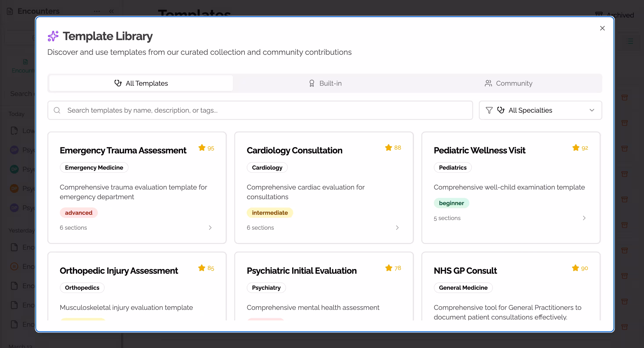Click the topmost archive icon in the right column

pyautogui.click(x=624, y=98)
